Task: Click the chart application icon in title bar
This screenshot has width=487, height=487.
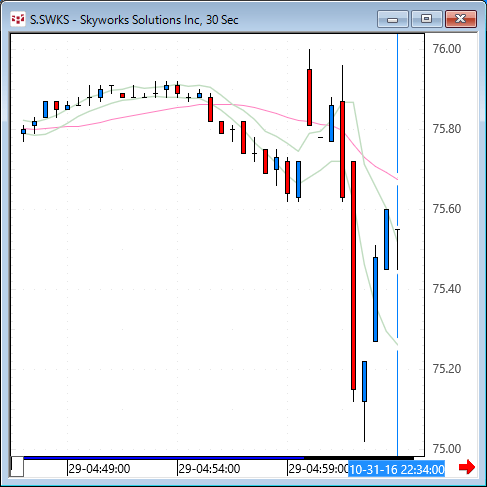Action: tap(18, 19)
